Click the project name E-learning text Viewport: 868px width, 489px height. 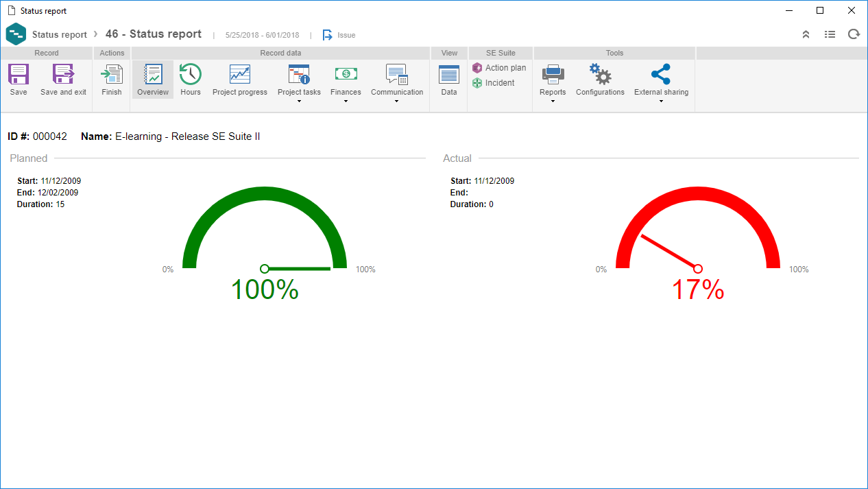(x=187, y=136)
